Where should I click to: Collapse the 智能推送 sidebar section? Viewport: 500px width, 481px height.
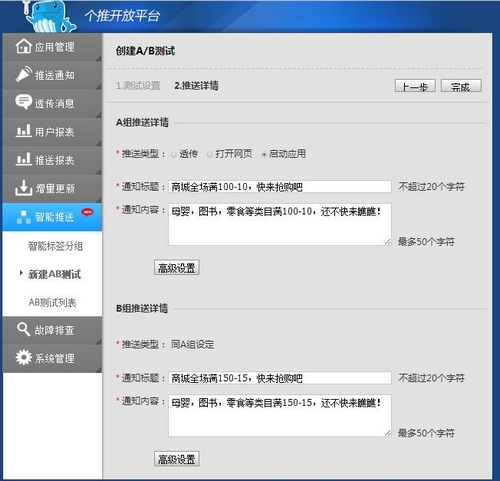tap(52, 217)
